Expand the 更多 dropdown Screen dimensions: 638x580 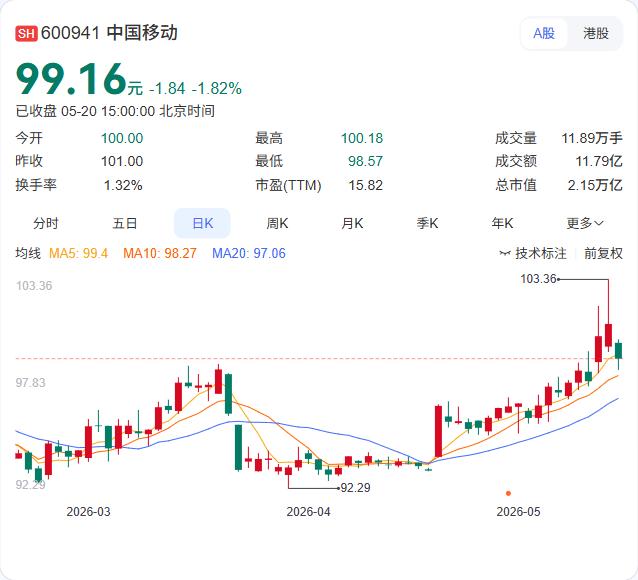click(585, 223)
